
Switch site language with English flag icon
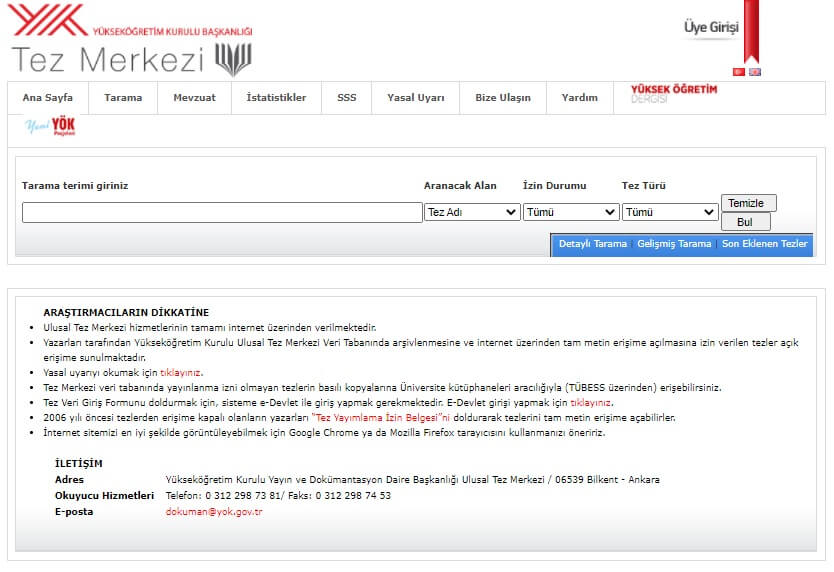(754, 72)
